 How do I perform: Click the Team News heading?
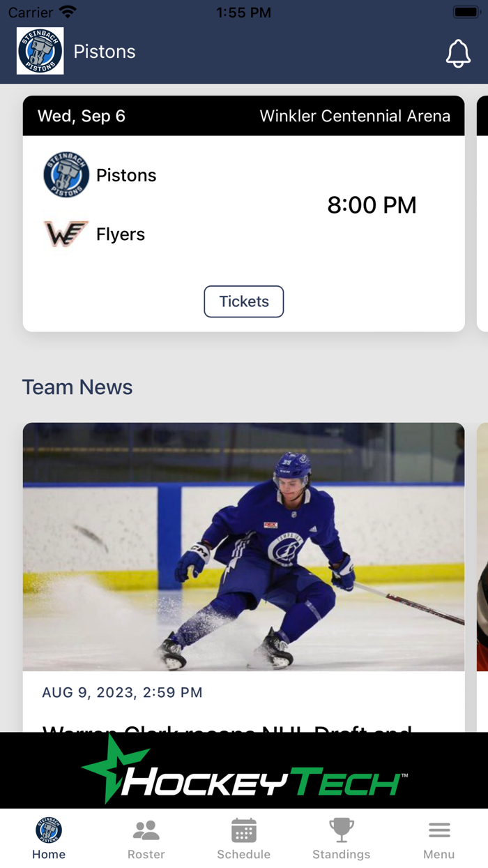(77, 387)
